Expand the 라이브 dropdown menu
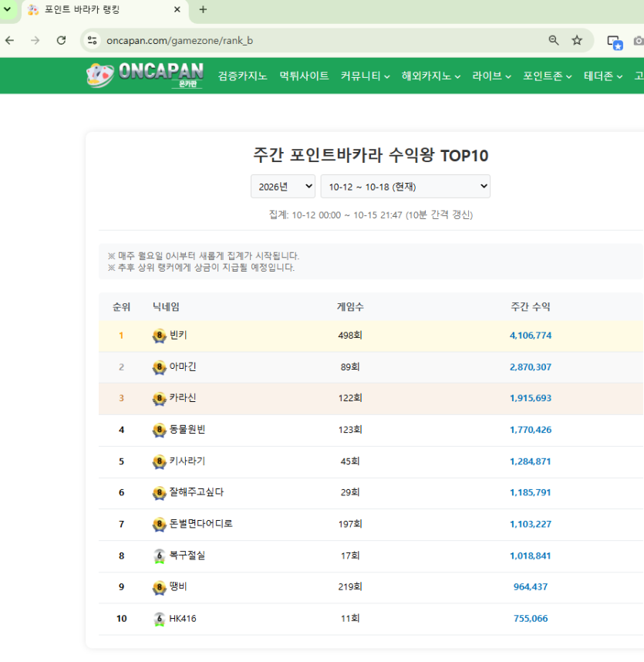Image resolution: width=644 pixels, height=662 pixels. click(491, 76)
